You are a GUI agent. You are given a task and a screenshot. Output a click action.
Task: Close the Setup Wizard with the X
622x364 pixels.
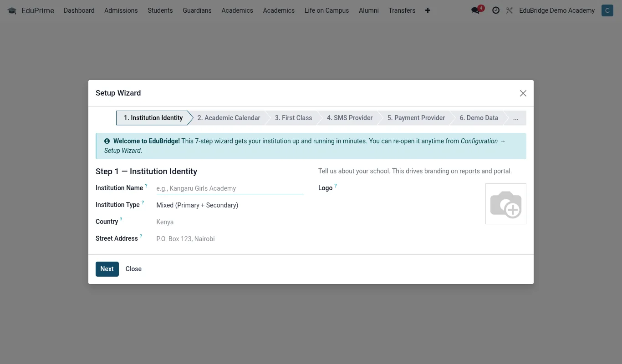tap(523, 93)
